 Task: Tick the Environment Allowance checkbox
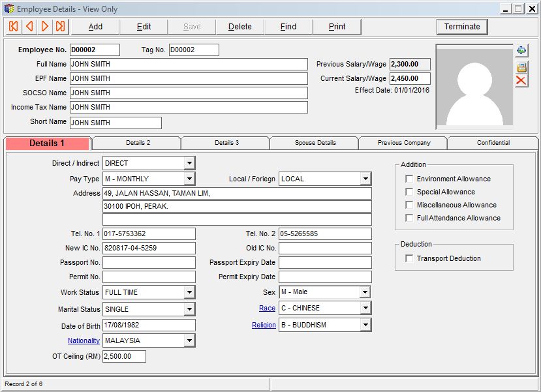(x=409, y=179)
